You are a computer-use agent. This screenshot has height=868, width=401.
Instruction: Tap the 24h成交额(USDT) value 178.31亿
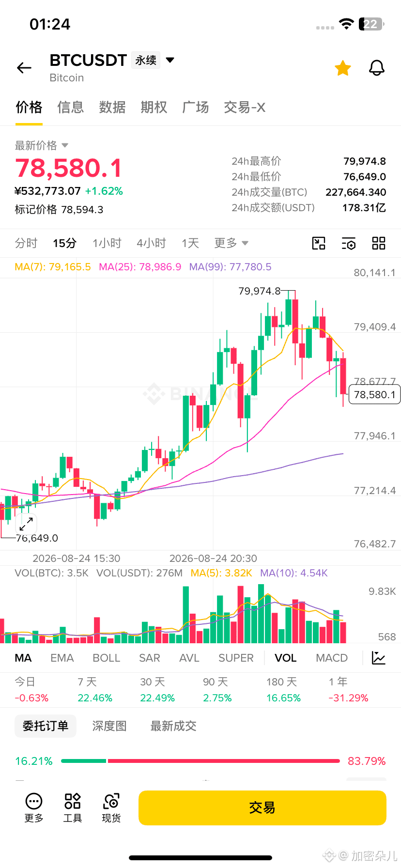[x=364, y=208]
